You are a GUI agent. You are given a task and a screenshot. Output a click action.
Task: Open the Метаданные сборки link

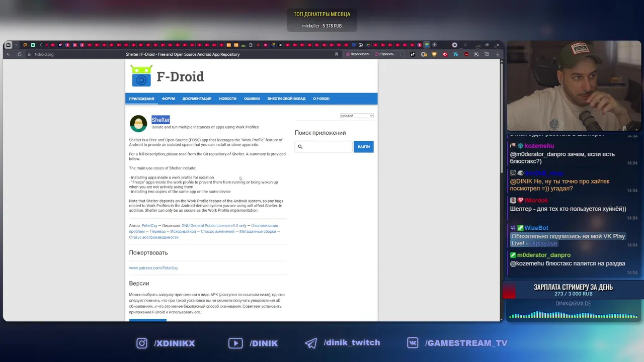tap(258, 231)
